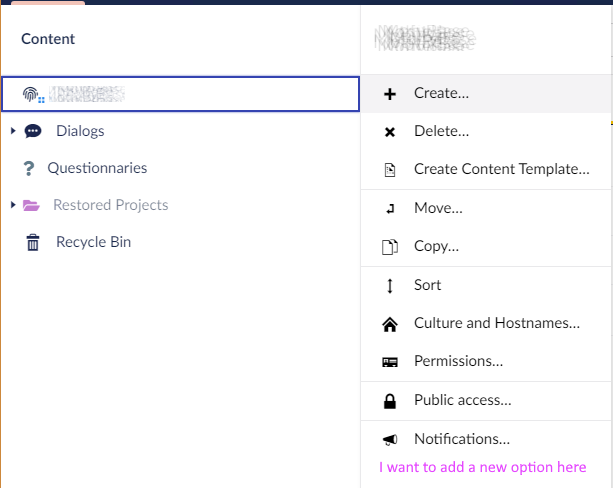Click the document icon for Create Content Template
This screenshot has width=613, height=488.
point(390,170)
